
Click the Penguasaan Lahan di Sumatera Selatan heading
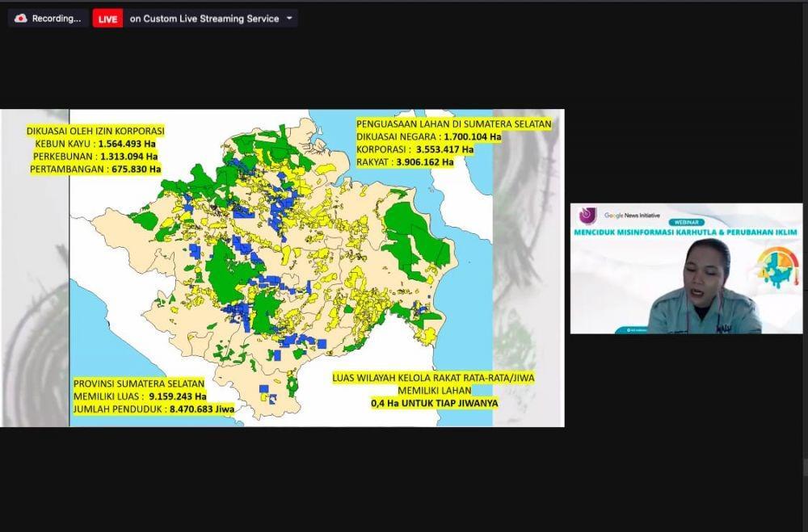(x=454, y=124)
